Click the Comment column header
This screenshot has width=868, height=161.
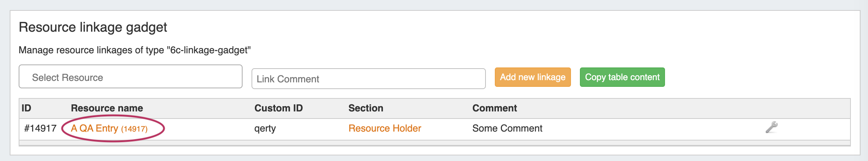coord(494,108)
